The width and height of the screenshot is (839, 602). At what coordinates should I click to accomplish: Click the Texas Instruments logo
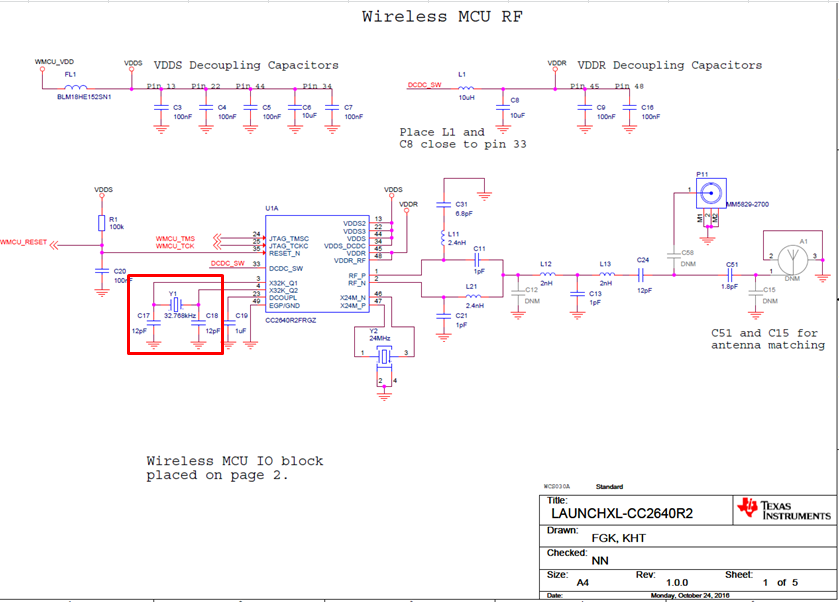click(x=784, y=509)
